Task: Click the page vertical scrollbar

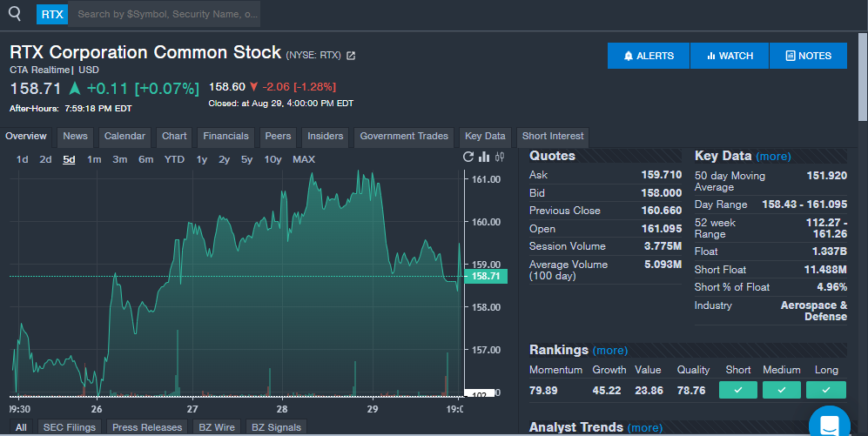Action: [x=863, y=77]
